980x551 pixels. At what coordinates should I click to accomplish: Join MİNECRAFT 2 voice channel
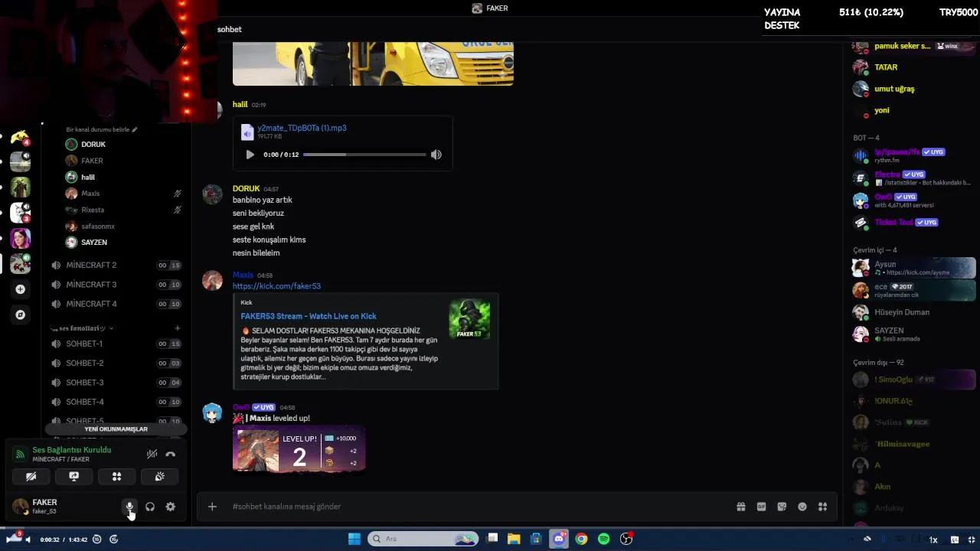(117, 265)
